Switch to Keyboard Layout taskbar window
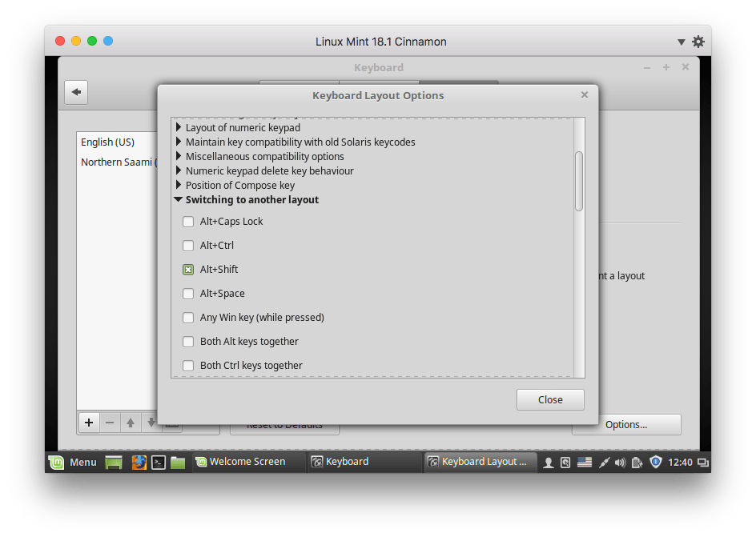756x537 pixels. click(481, 463)
